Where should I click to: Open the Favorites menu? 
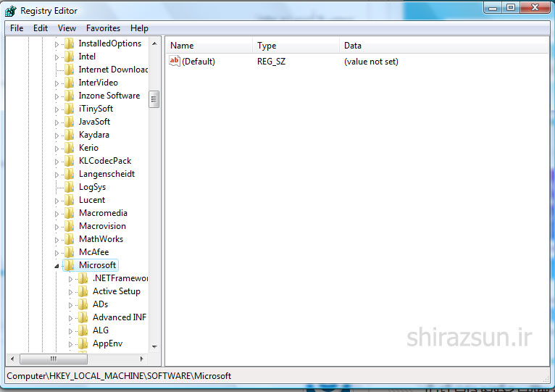point(103,28)
